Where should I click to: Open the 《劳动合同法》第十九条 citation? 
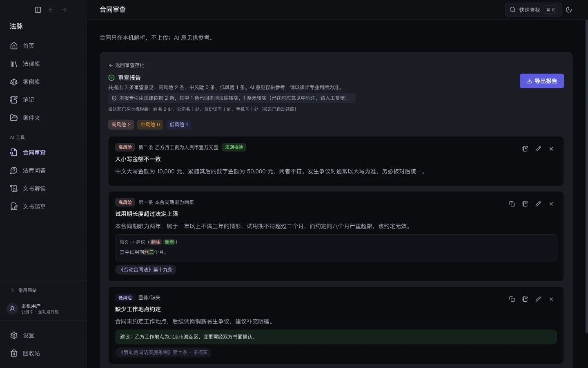coord(146,270)
